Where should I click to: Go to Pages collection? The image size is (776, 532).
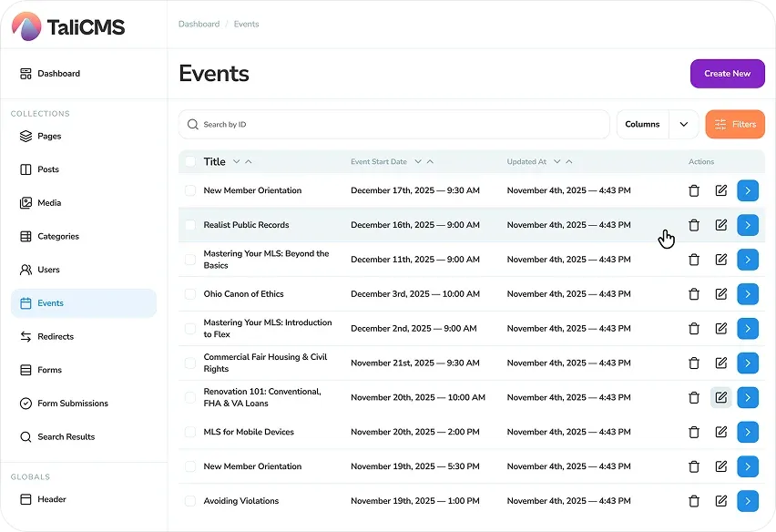coord(84,136)
